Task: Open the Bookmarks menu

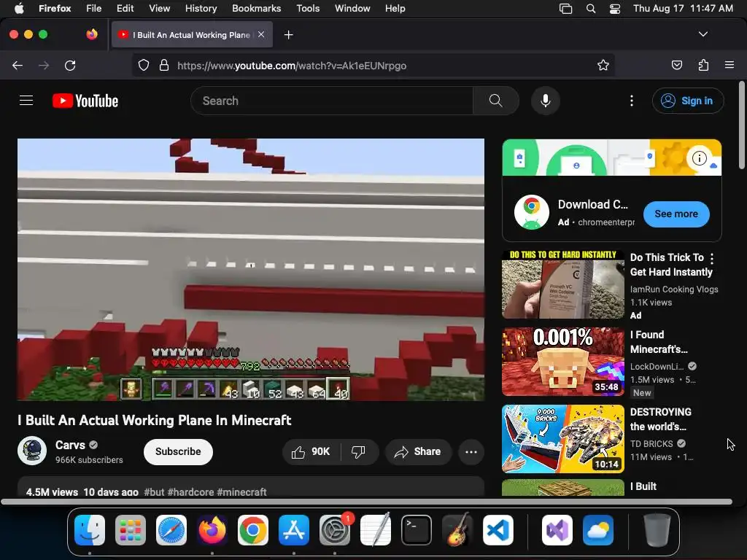Action: click(x=256, y=8)
